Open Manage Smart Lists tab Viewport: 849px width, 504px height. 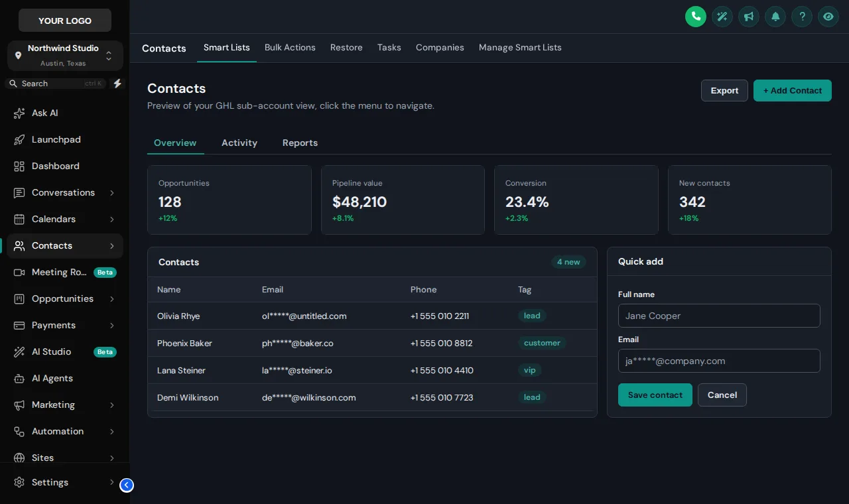(x=520, y=48)
